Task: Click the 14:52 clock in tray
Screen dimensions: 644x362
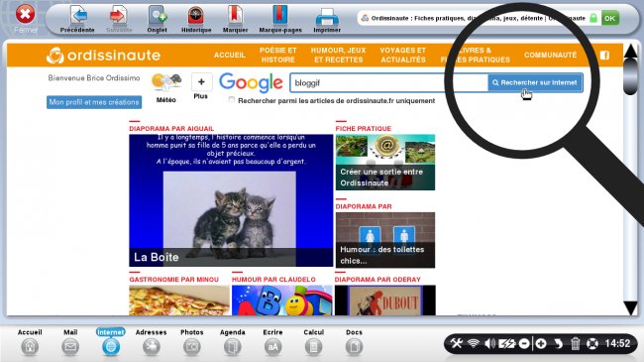Action: point(617,343)
